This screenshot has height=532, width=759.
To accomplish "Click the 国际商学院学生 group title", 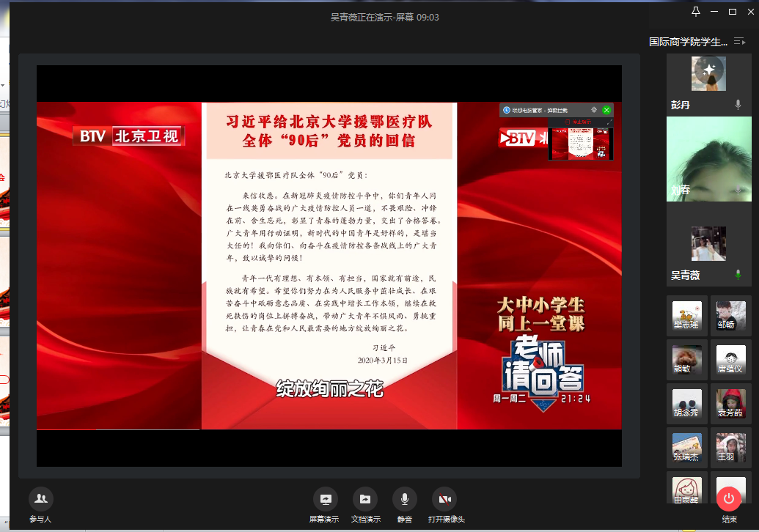I will 688,42.
